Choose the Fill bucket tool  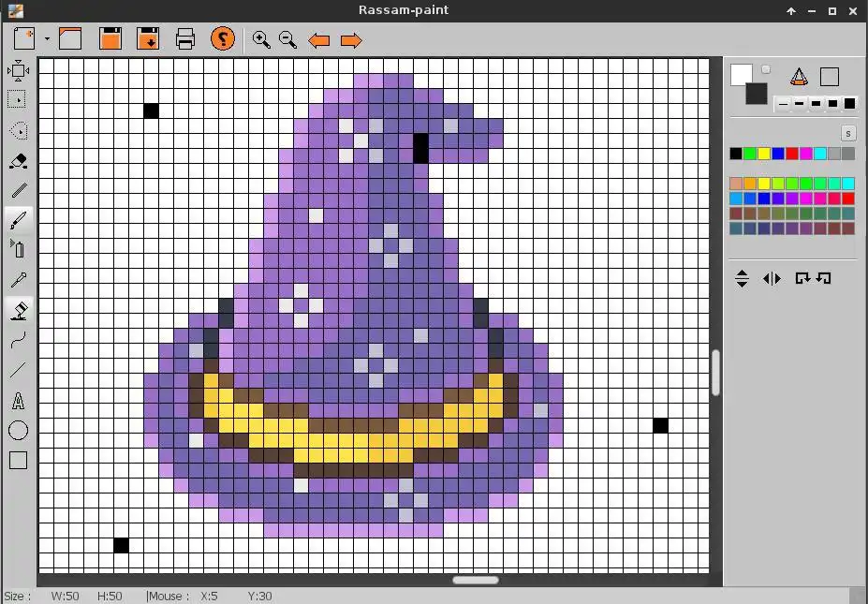click(20, 309)
